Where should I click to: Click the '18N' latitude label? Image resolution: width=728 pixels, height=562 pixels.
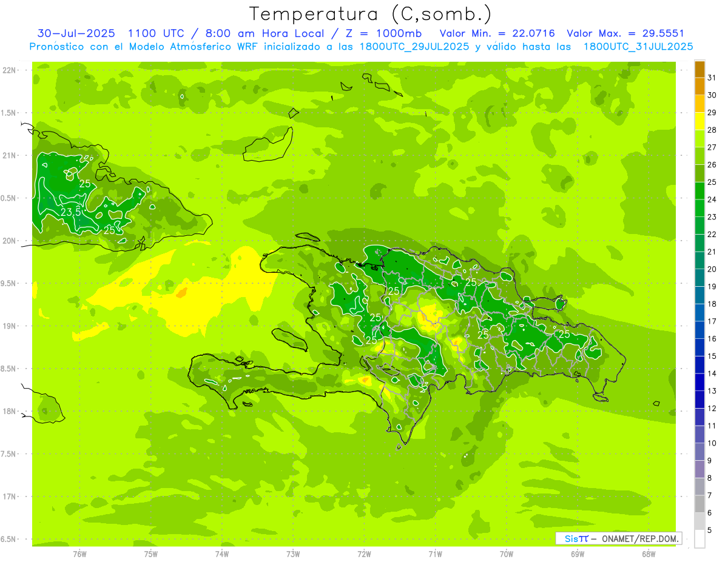point(10,411)
